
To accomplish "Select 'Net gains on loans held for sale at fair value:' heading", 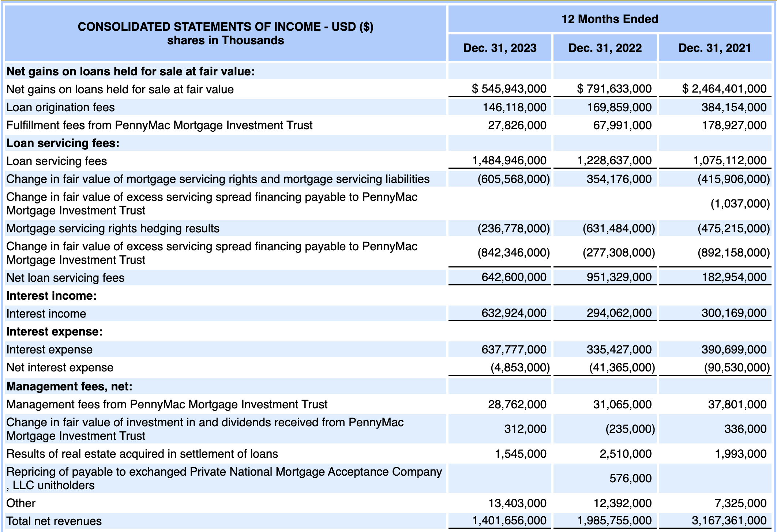I will coord(131,71).
